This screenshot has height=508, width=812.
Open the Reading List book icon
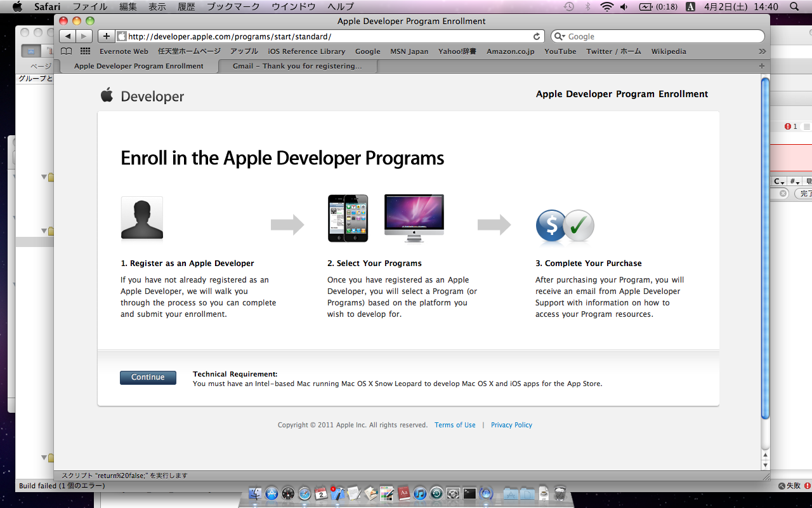click(x=66, y=51)
